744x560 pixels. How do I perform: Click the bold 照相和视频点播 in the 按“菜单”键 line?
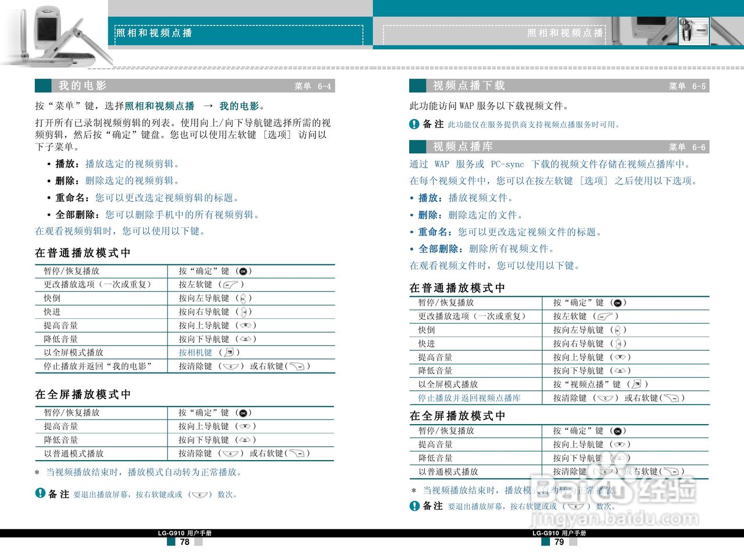159,106
